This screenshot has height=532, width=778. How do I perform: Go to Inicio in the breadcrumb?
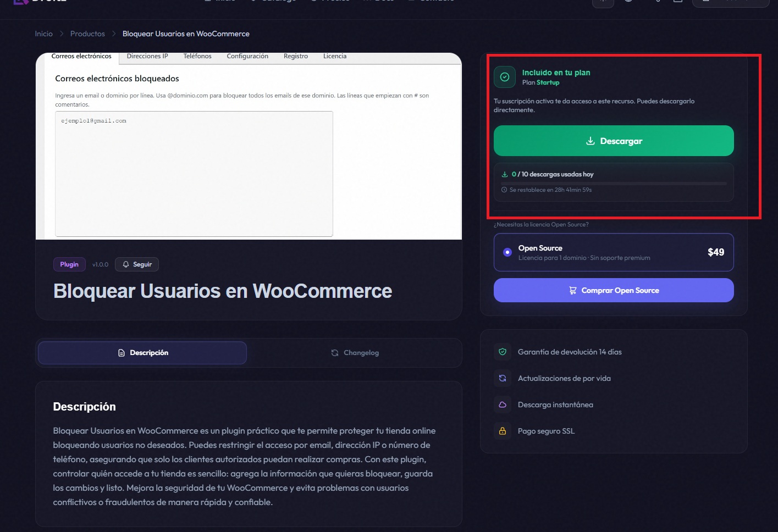coord(44,34)
